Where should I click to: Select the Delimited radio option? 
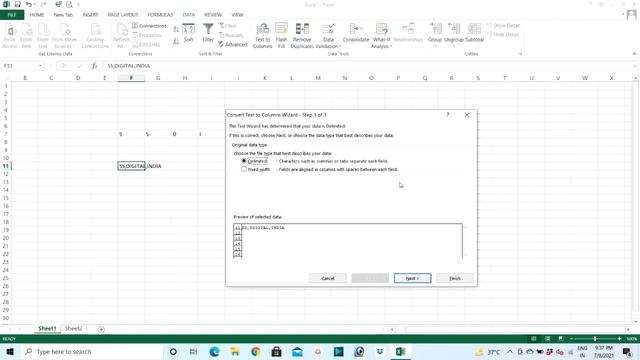click(244, 161)
